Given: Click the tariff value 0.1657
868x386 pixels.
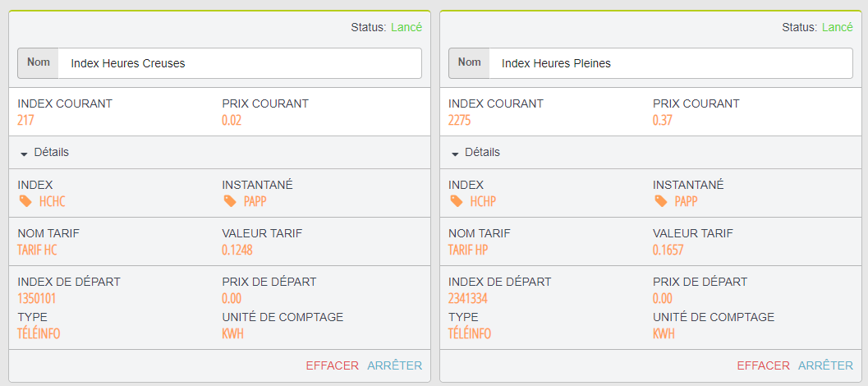Looking at the screenshot, I should click(x=668, y=250).
